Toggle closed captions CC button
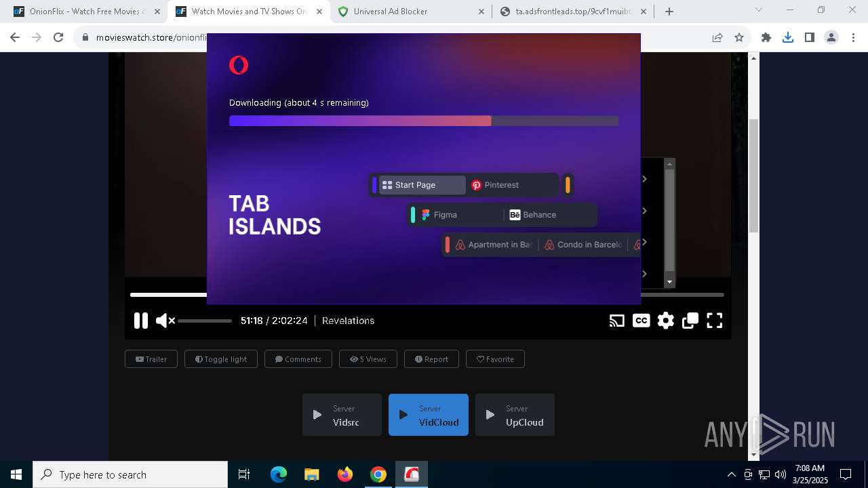The image size is (868, 488). tap(641, 321)
